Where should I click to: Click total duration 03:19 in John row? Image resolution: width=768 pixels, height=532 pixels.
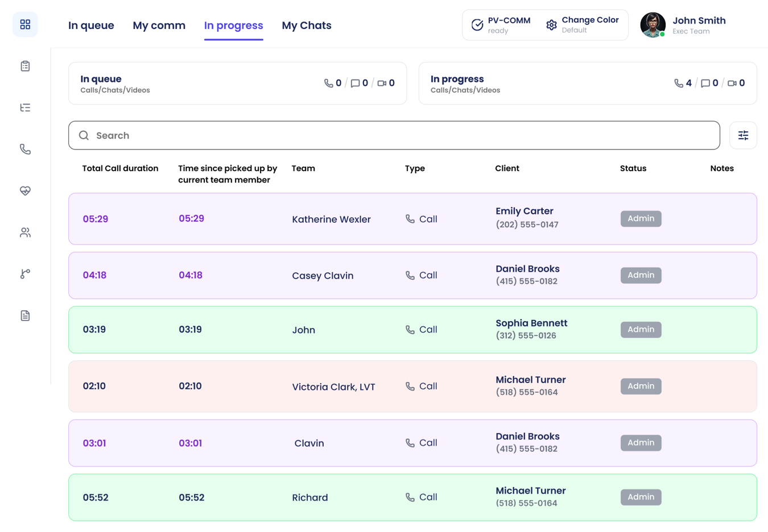point(94,329)
